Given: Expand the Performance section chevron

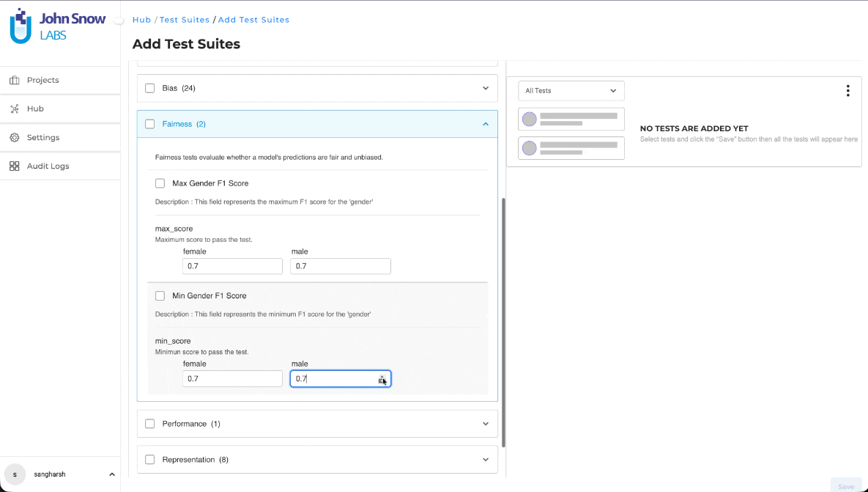Looking at the screenshot, I should point(486,424).
